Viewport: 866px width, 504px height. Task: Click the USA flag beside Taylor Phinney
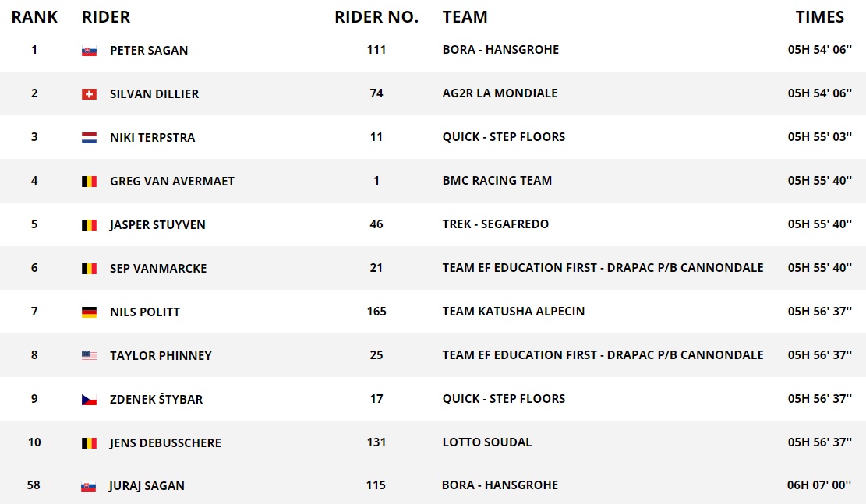pyautogui.click(x=89, y=356)
